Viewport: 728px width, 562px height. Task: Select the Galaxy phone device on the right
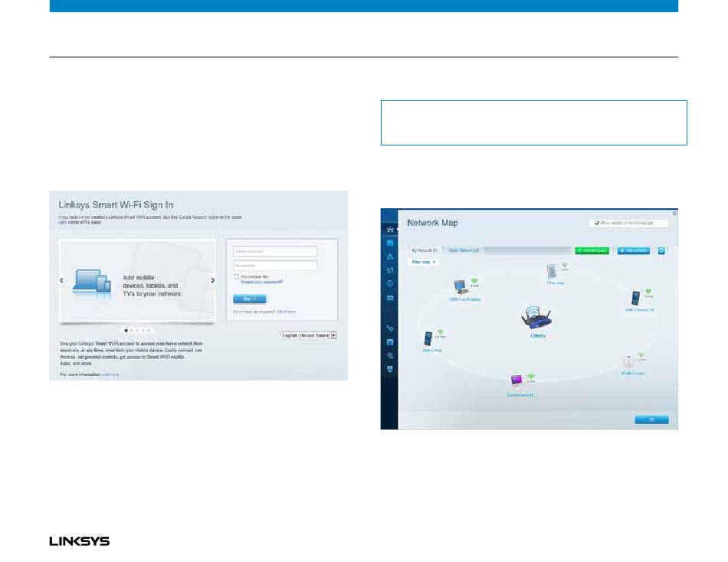pyautogui.click(x=635, y=298)
